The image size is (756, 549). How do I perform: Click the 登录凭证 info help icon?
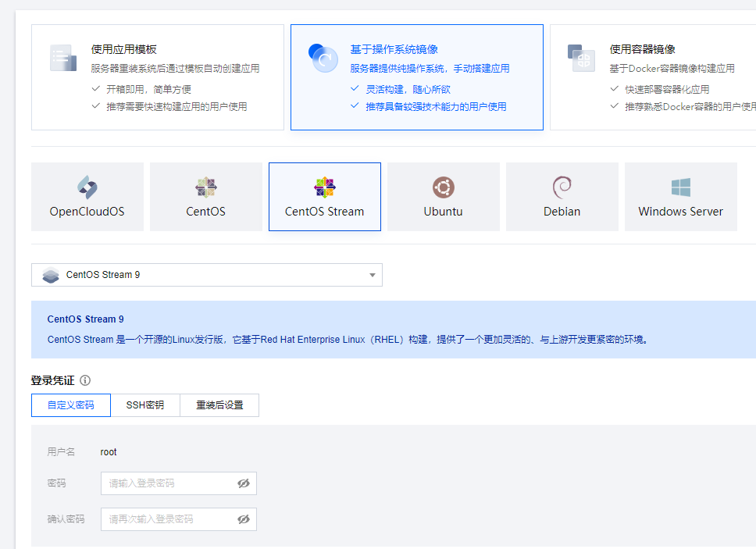(x=85, y=380)
